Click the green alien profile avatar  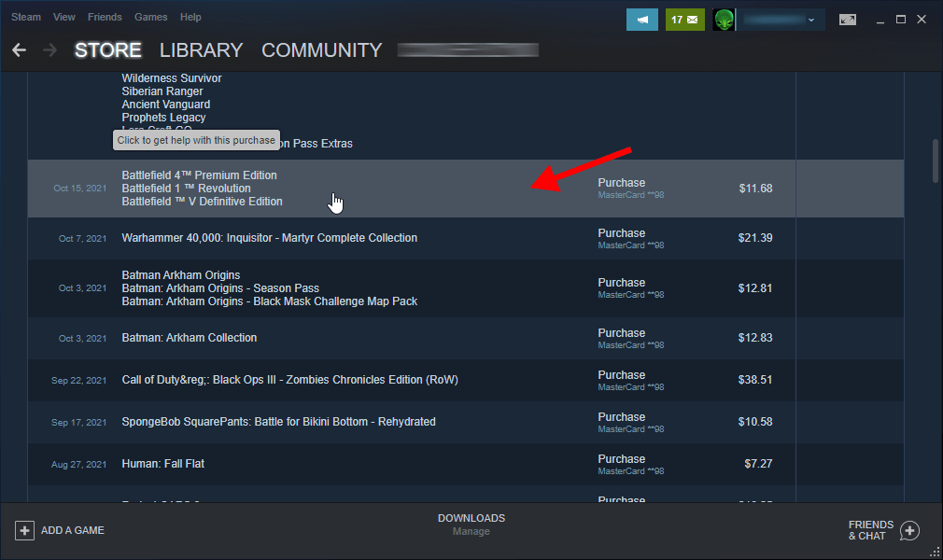tap(724, 20)
